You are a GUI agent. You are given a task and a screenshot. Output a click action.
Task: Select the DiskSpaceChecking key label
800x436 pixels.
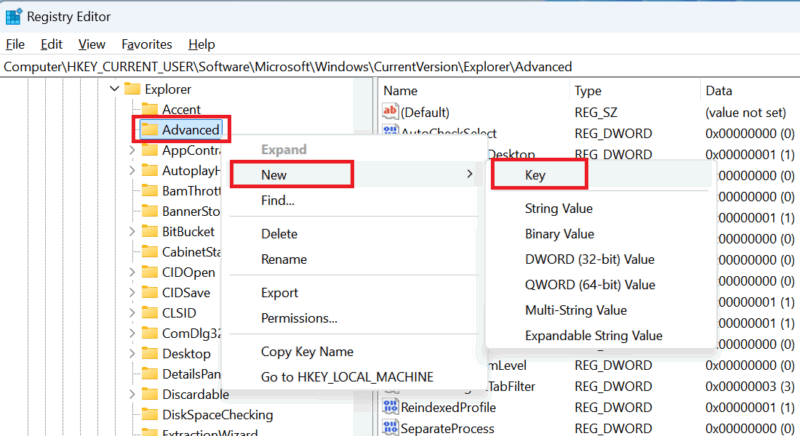(x=217, y=415)
